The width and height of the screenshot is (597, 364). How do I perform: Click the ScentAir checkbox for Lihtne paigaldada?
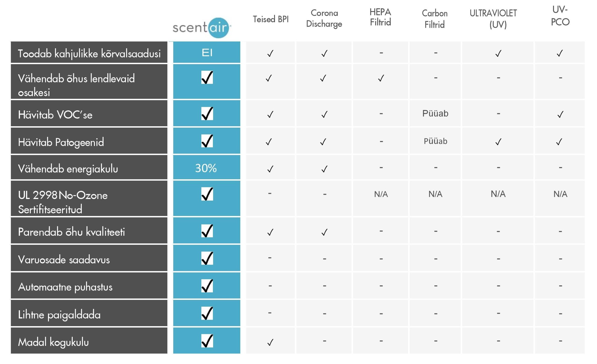[207, 313]
